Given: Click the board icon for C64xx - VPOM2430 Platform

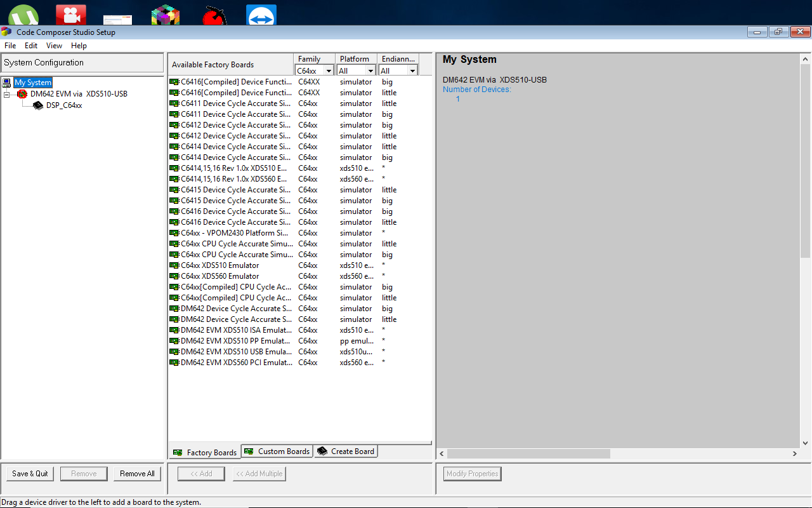Looking at the screenshot, I should click(174, 233).
